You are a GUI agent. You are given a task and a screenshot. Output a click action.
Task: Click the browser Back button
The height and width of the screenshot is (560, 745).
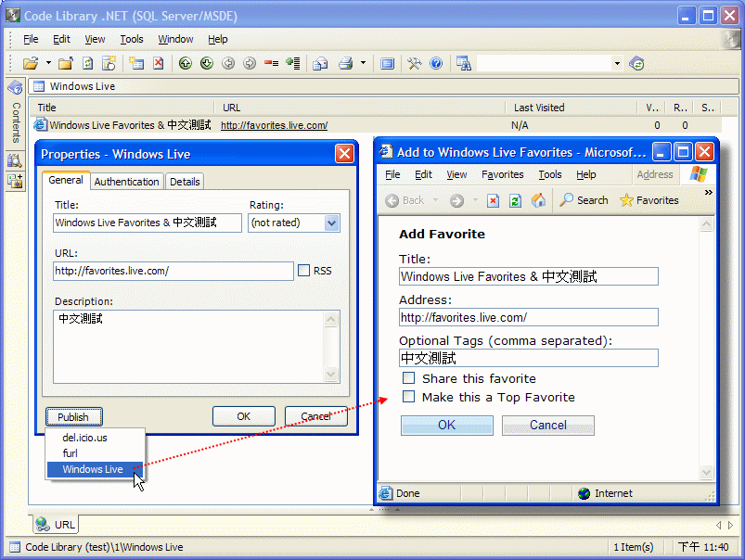(405, 200)
